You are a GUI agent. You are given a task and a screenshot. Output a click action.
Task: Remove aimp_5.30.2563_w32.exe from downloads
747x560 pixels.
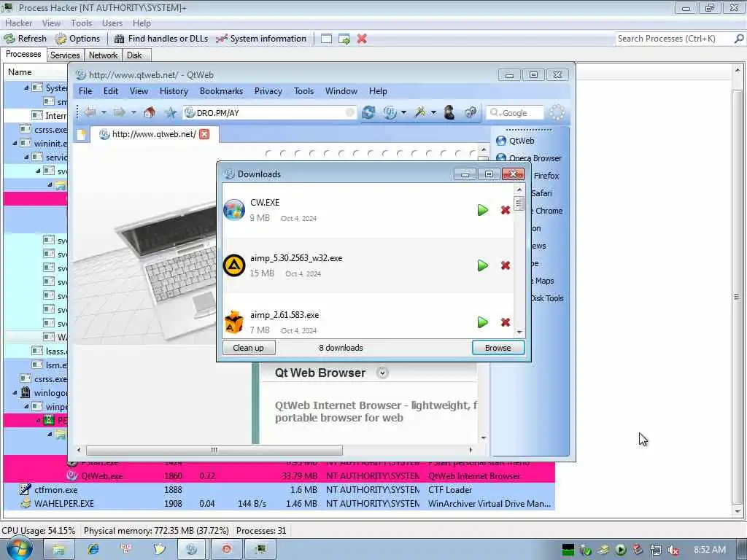pyautogui.click(x=506, y=265)
